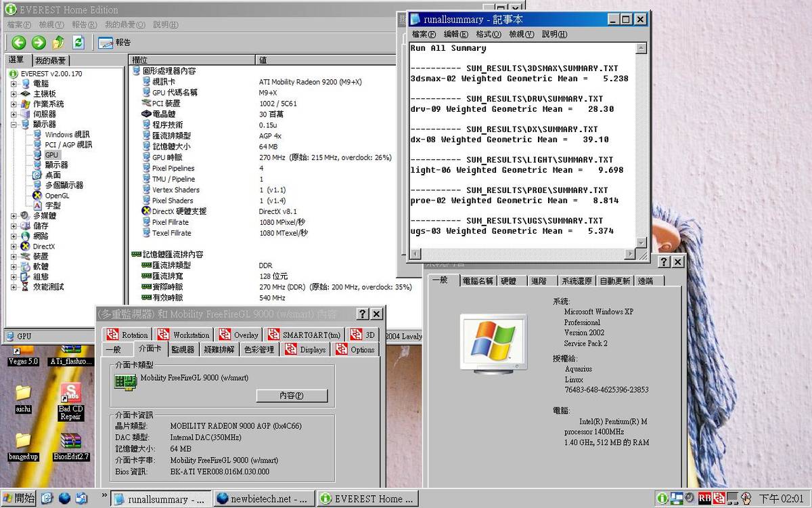Viewport: 812px width, 508px height.
Task: Switch to newbietech.net taskbar window
Action: [263, 499]
